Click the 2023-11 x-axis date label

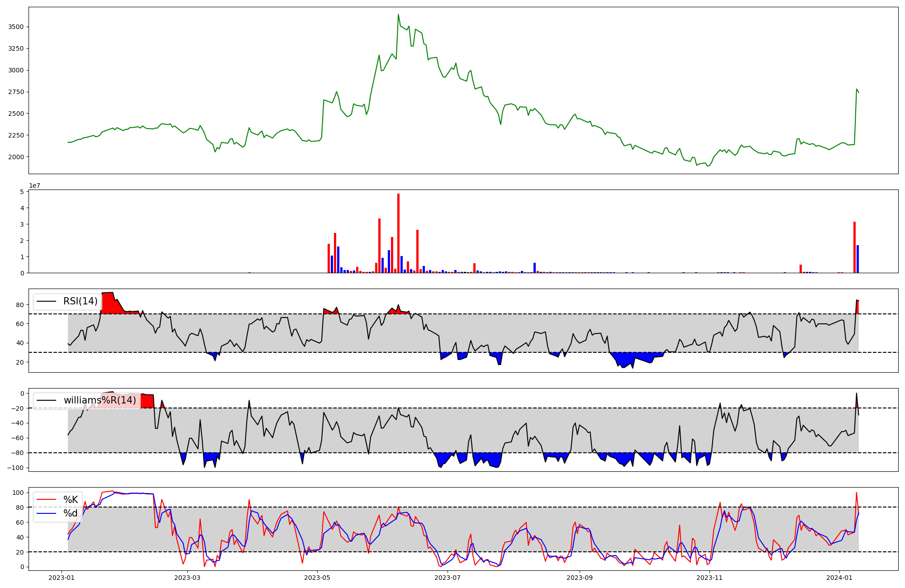[709, 578]
